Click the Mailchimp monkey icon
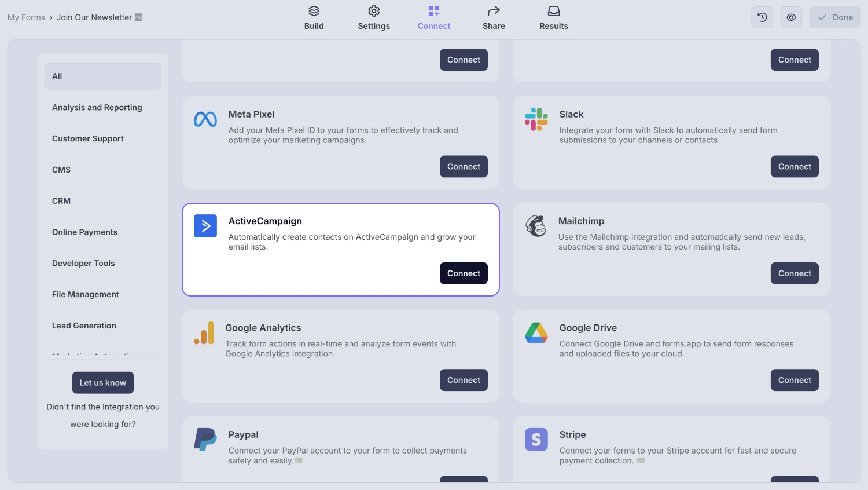The image size is (868, 490). [536, 226]
